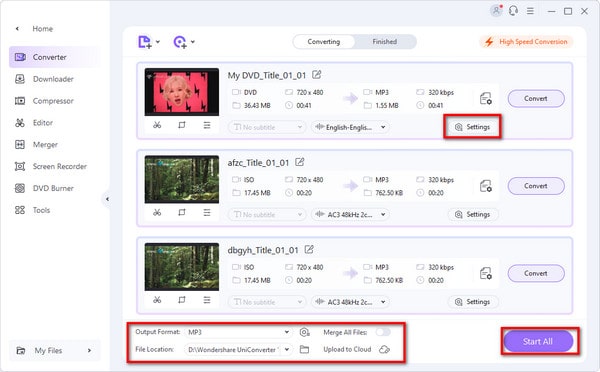Rename afzc_Title_01_01 with edit icon

coord(300,162)
